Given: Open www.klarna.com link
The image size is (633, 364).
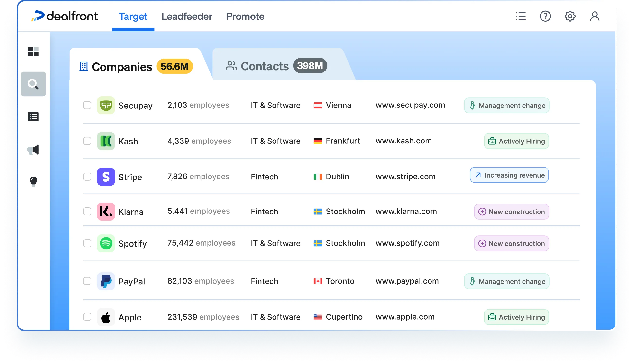Looking at the screenshot, I should point(406,212).
